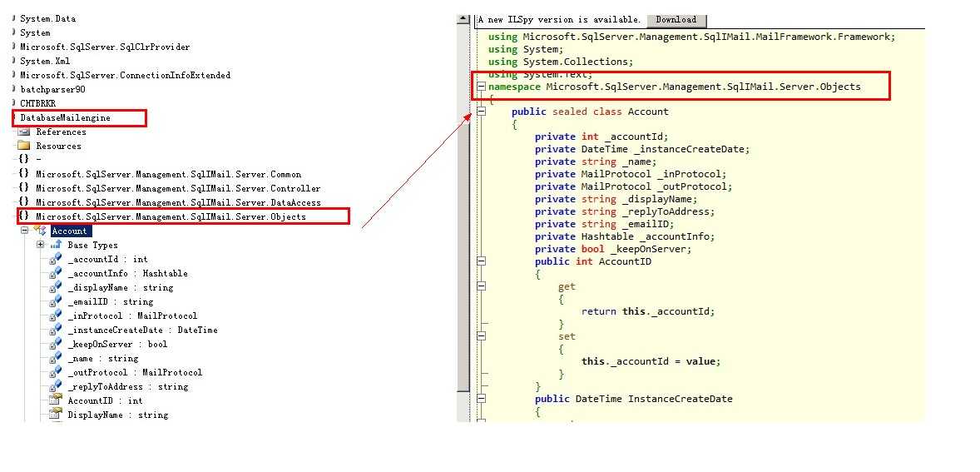Screen dimensions: 980x472
Task: Click the References node icon
Action: coord(24,132)
